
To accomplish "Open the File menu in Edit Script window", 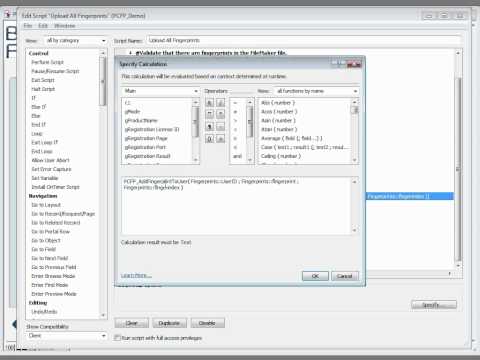I will (28, 26).
